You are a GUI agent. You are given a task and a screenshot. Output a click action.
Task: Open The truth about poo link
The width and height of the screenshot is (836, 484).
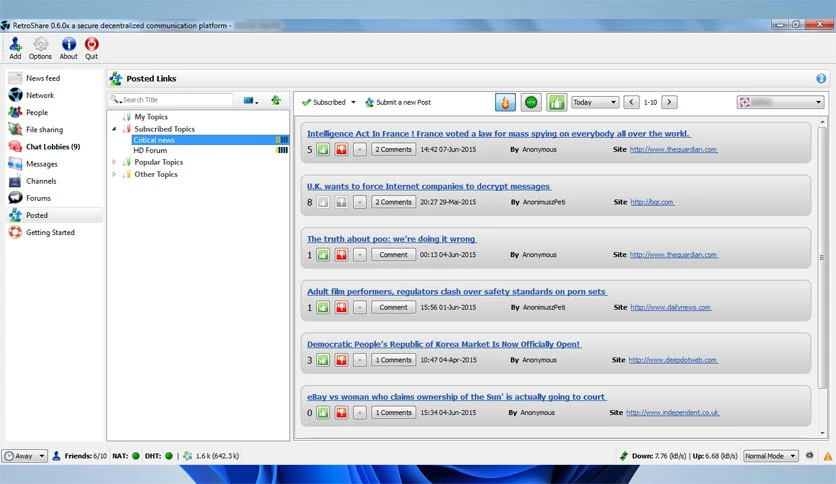pos(391,239)
